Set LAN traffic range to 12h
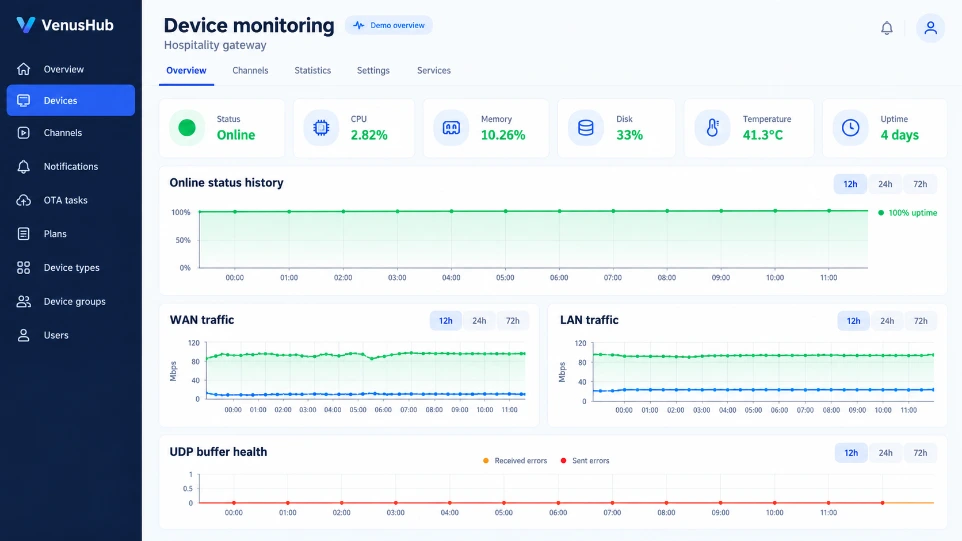Viewport: 962px width, 541px height. [x=853, y=321]
